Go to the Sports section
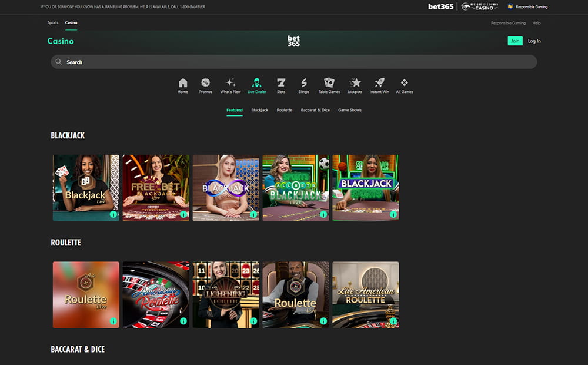The width and height of the screenshot is (588, 365). tap(53, 22)
